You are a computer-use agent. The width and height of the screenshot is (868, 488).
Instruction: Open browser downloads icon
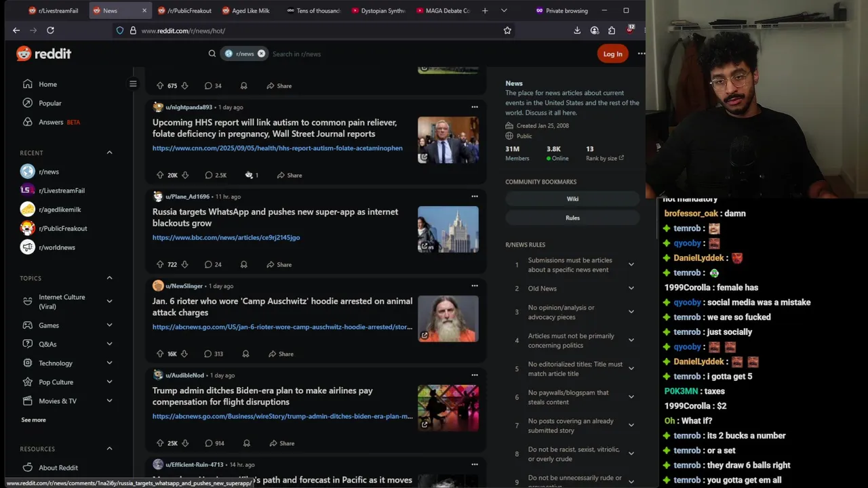click(577, 30)
